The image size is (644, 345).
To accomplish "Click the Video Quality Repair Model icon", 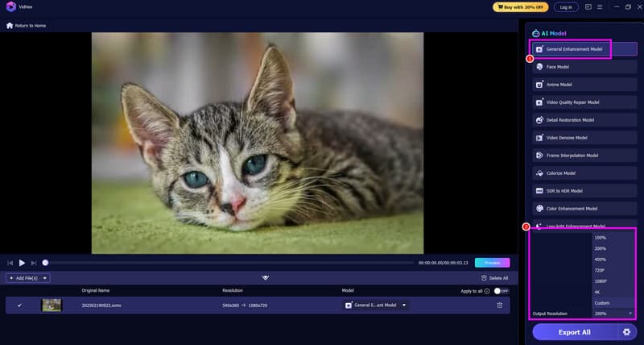I will click(x=539, y=102).
